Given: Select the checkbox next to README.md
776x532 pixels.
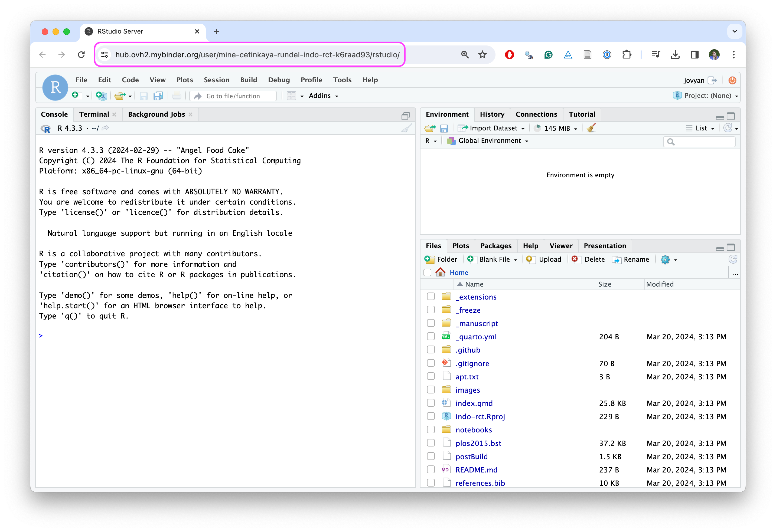Looking at the screenshot, I should pos(431,469).
